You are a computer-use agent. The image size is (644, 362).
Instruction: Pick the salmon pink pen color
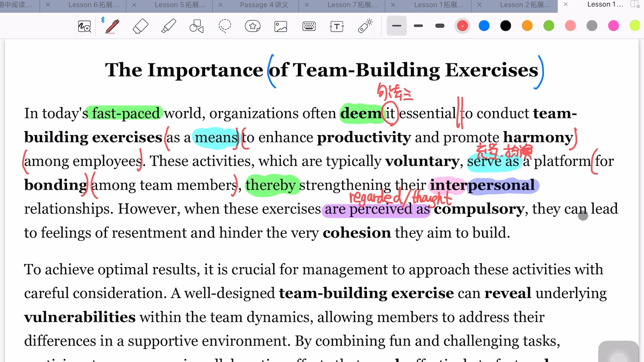(x=570, y=26)
